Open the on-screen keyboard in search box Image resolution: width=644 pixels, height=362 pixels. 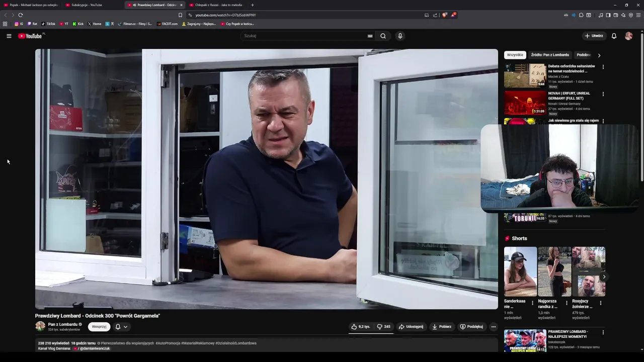pos(370,36)
